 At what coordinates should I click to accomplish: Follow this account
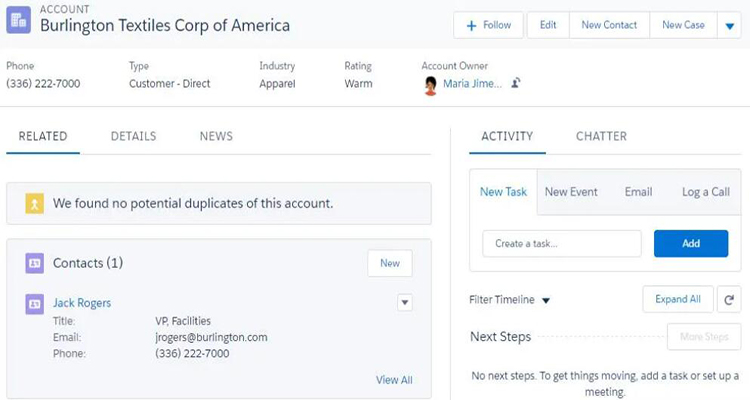point(488,25)
